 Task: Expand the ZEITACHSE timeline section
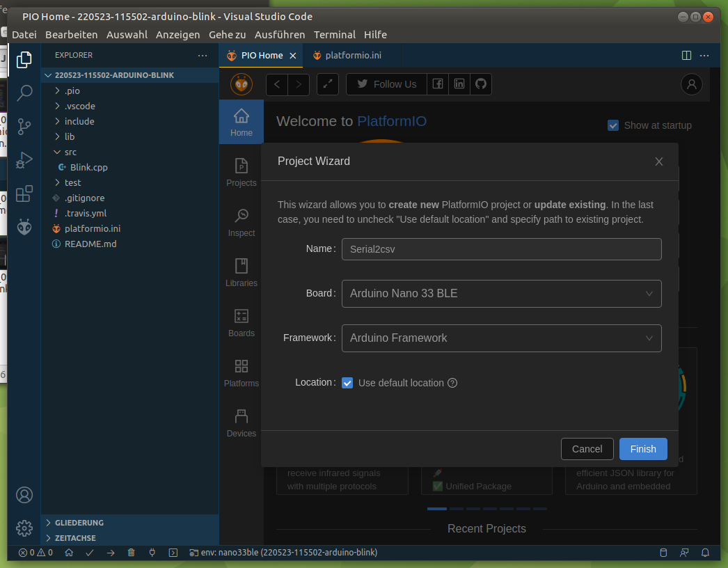click(x=130, y=538)
